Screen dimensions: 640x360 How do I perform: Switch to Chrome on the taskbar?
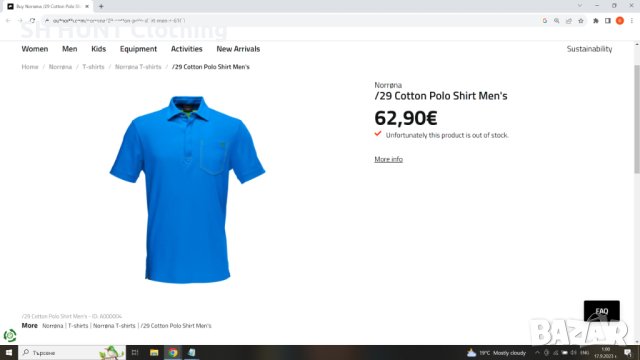pyautogui.click(x=173, y=353)
